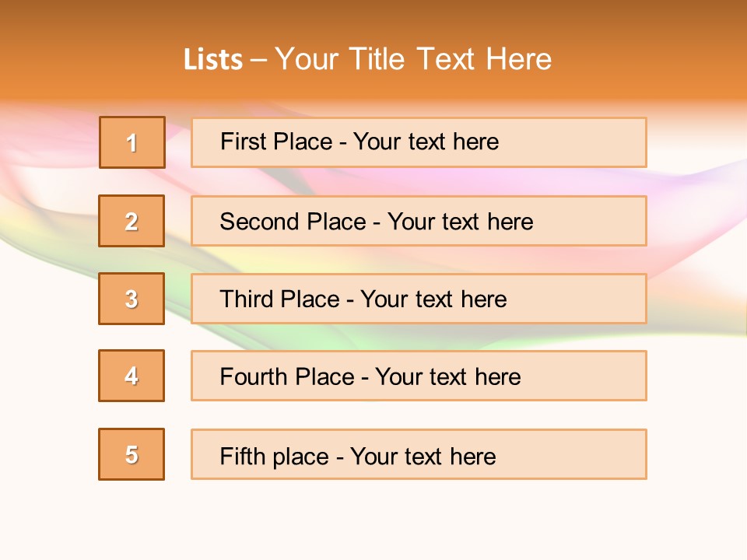Click the dash in the slide title
747x560 pixels.
click(258, 60)
